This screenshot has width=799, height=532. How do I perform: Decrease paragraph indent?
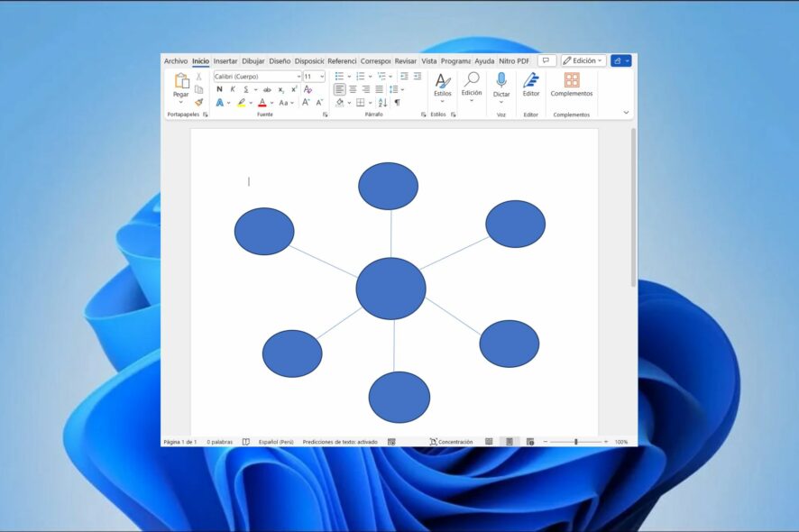click(x=404, y=76)
